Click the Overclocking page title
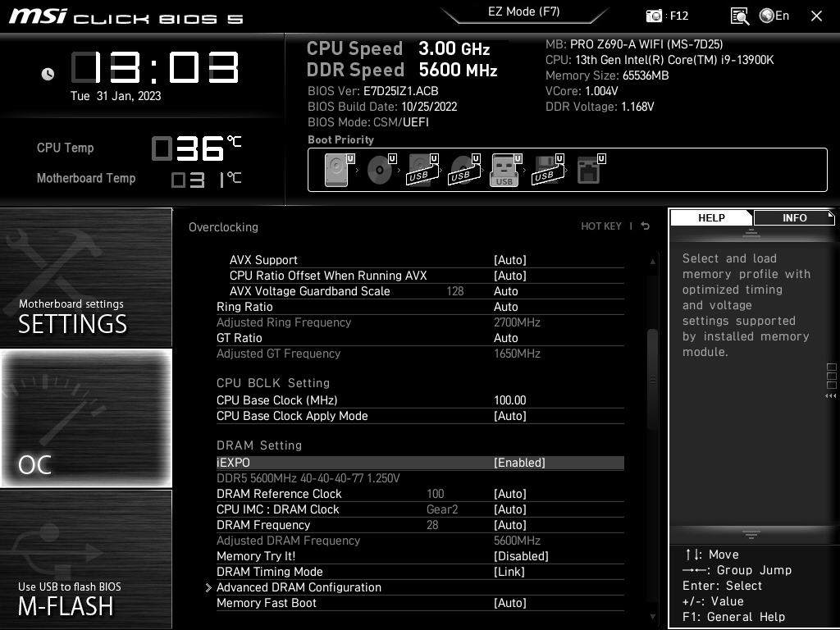 [x=223, y=227]
